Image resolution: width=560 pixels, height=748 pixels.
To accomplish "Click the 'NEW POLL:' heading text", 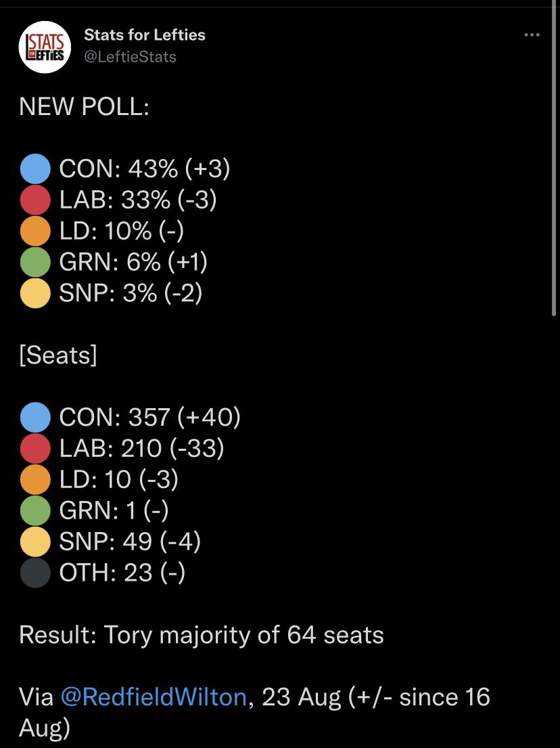I will coord(85,106).
